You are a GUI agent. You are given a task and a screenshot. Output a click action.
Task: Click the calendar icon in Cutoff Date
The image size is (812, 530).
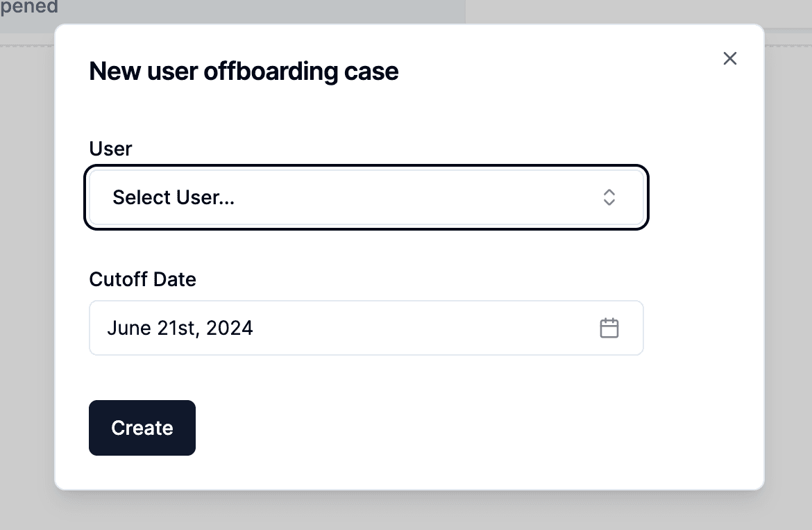click(609, 328)
